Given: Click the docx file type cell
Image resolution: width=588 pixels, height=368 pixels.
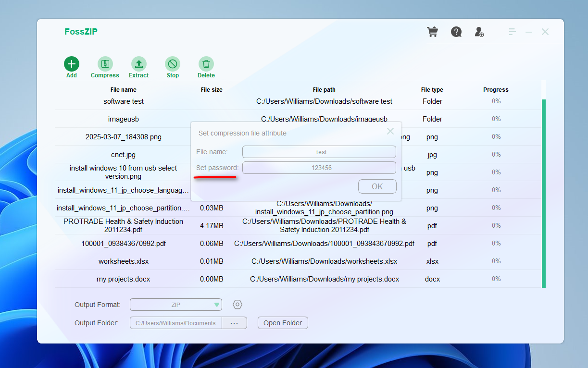Looking at the screenshot, I should pos(432,279).
